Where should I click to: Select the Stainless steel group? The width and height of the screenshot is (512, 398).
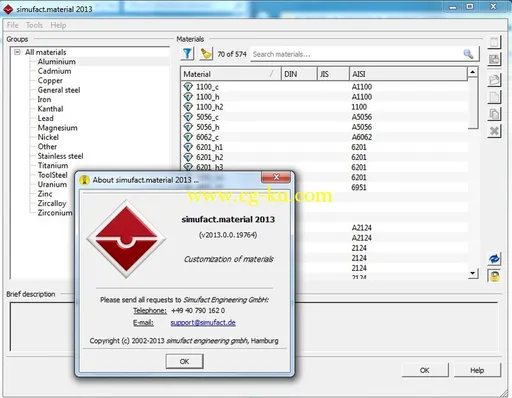pyautogui.click(x=60, y=156)
